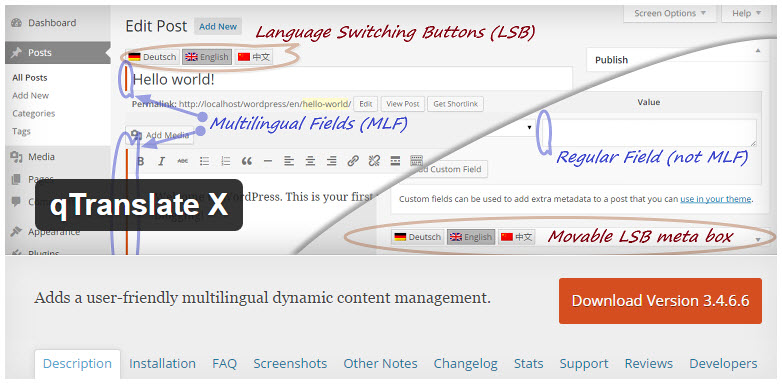Switch to English in LSB meta box
782x384 pixels.
(x=471, y=237)
